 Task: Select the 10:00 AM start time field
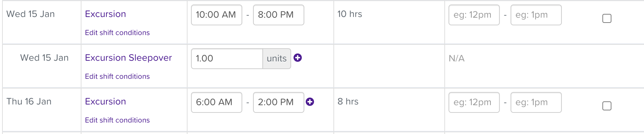217,15
